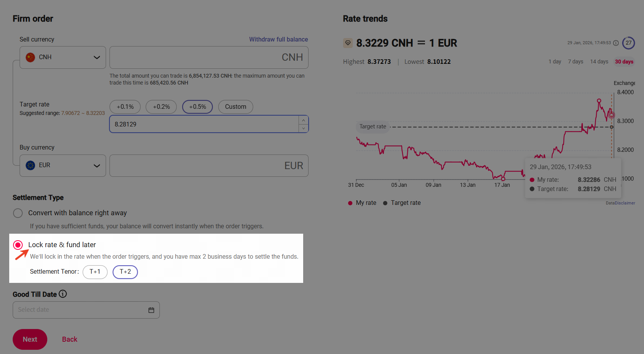Click the rate timestamp info icon
This screenshot has width=644, height=354.
(x=616, y=43)
